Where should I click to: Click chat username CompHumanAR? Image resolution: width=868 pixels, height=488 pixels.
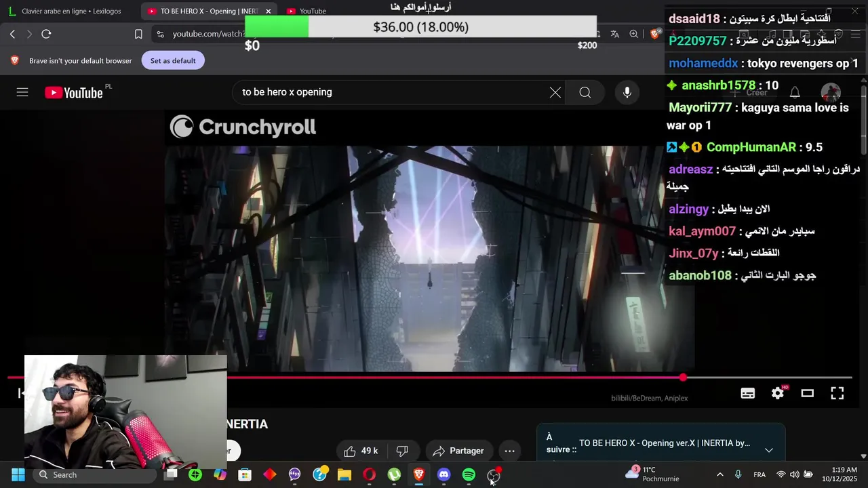(x=751, y=147)
